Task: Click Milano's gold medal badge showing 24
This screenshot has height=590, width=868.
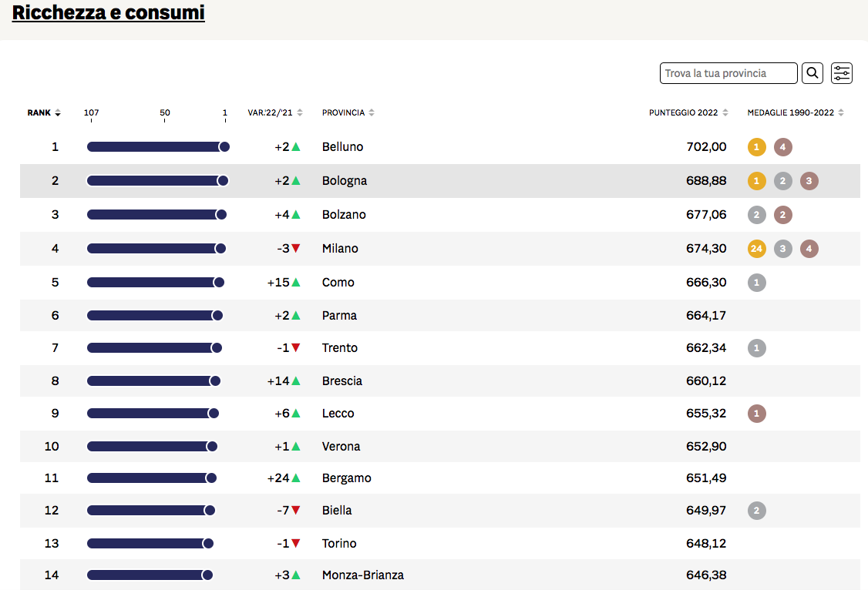Action: coord(756,249)
